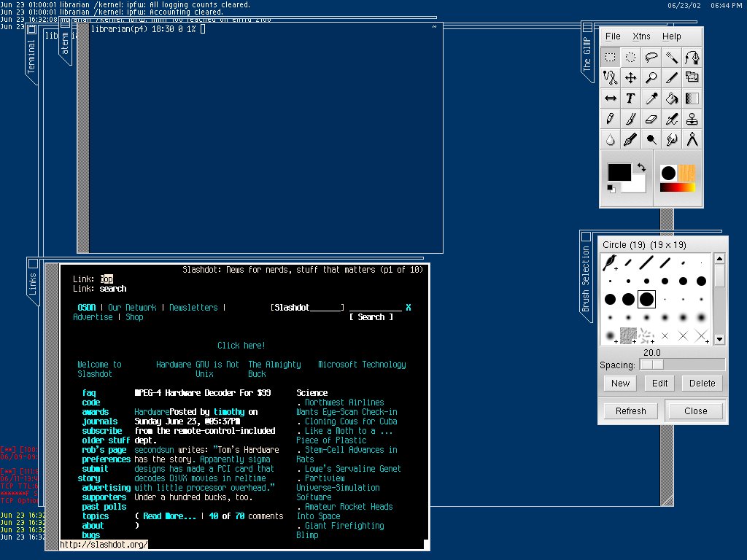Click Close in Brush Selection dialog
This screenshot has width=747, height=560.
coord(695,411)
